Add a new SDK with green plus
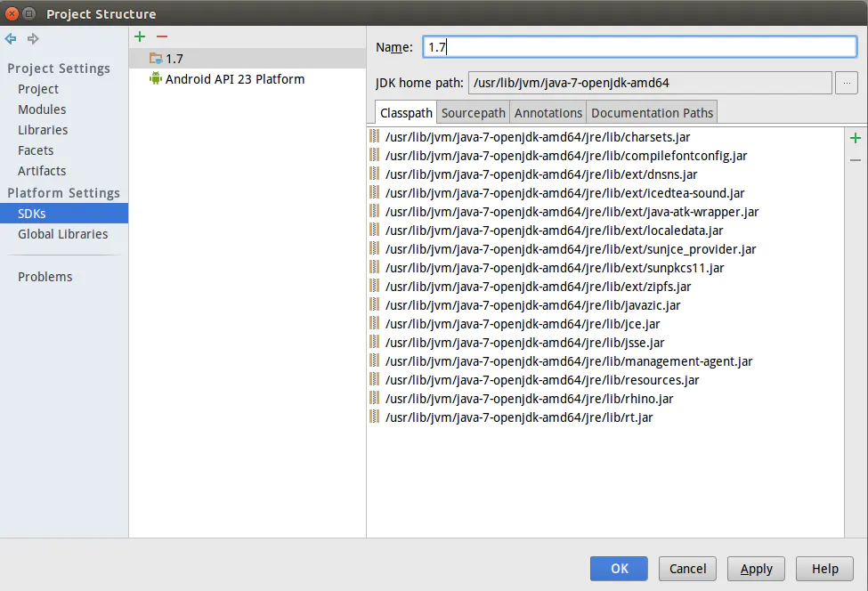 [x=140, y=36]
